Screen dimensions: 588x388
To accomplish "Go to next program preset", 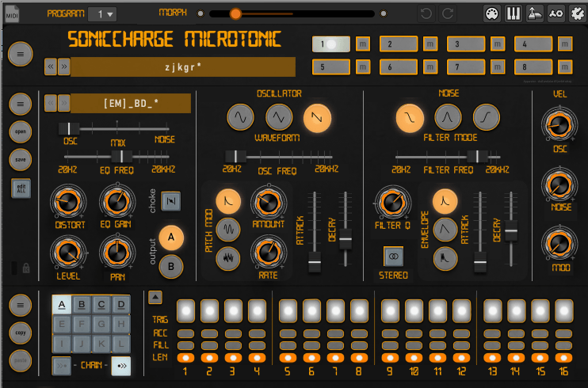I will (64, 67).
